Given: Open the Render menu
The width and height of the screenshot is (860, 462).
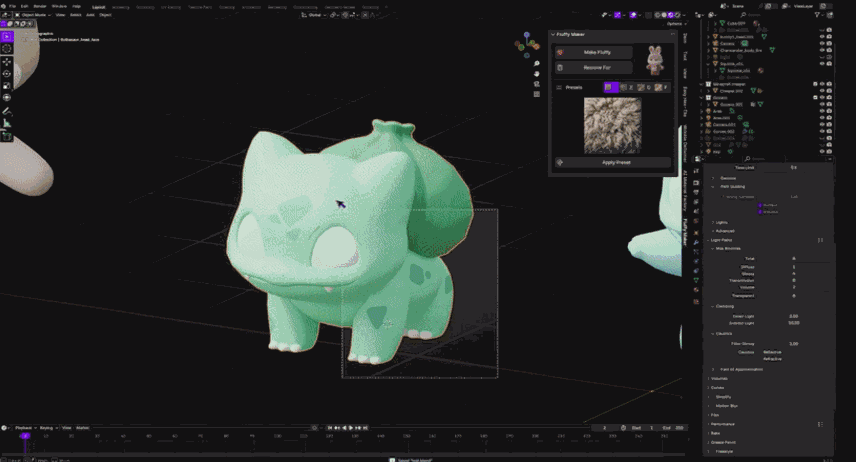Looking at the screenshot, I should 40,6.
